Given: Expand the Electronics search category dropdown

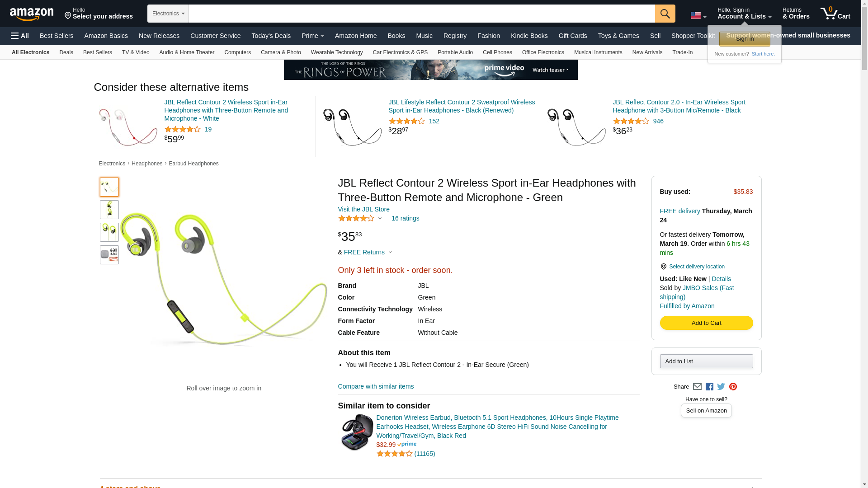Looking at the screenshot, I should point(168,14).
